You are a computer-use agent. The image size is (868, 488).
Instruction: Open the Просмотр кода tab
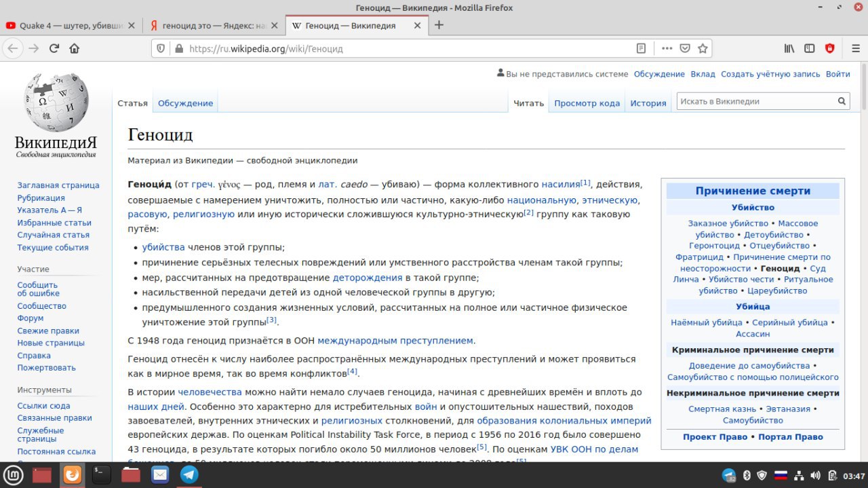tap(587, 103)
